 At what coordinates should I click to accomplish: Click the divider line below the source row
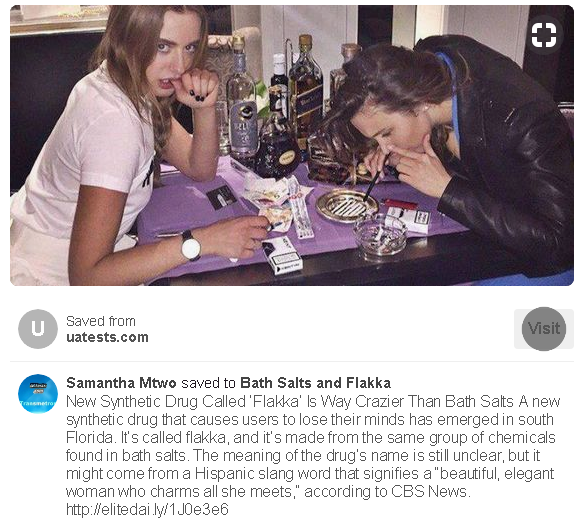click(292, 361)
